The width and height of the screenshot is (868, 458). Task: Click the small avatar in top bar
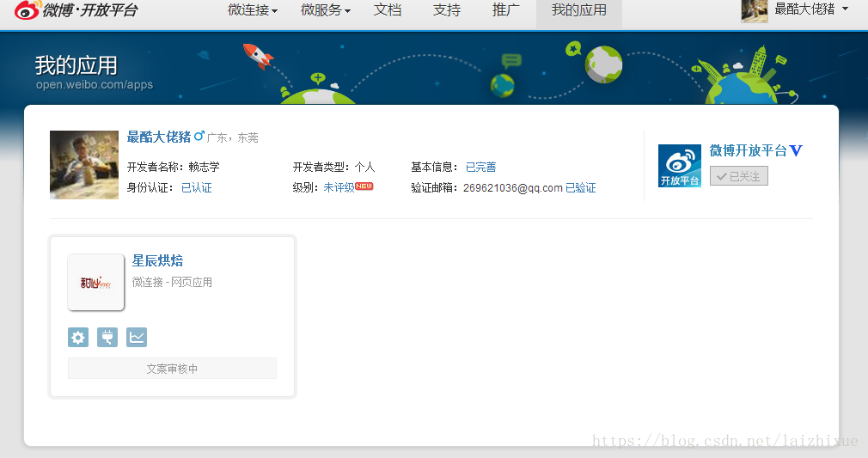click(x=755, y=10)
